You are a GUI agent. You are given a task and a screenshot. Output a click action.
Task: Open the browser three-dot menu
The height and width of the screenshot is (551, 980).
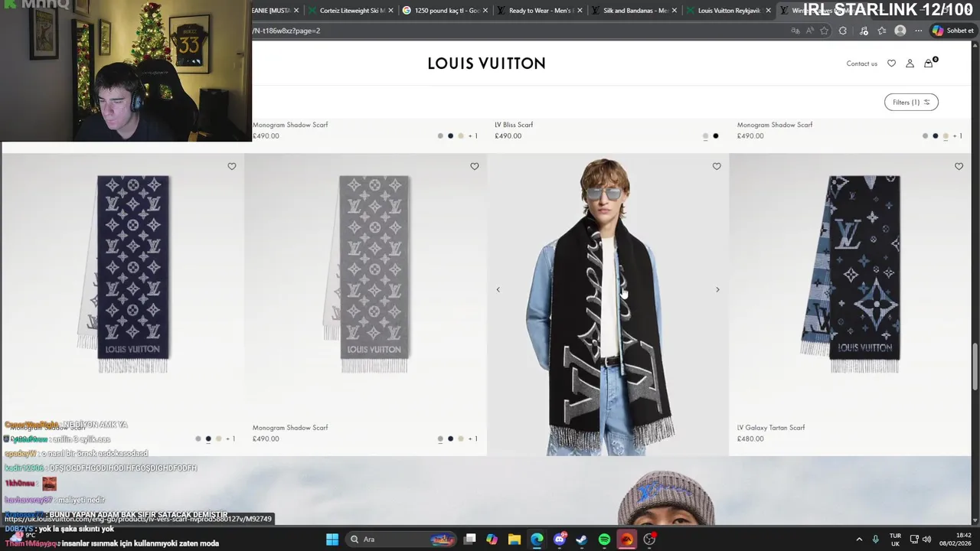click(918, 31)
